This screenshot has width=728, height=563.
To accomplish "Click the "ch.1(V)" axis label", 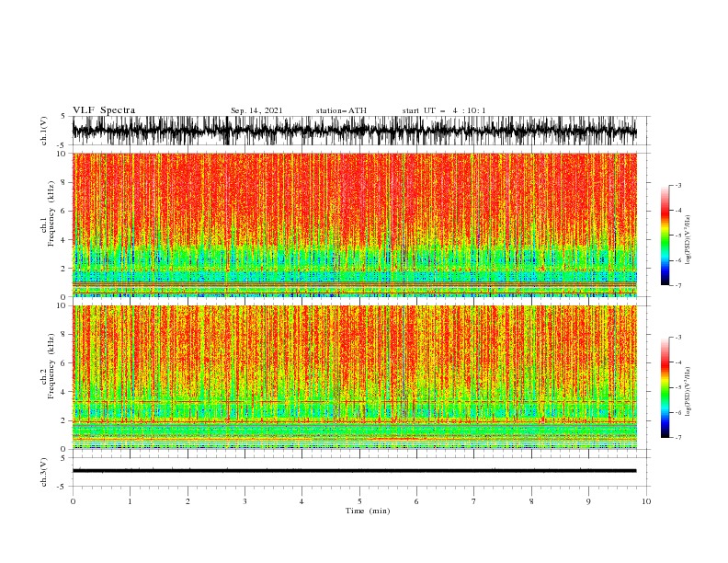I will pos(44,131).
